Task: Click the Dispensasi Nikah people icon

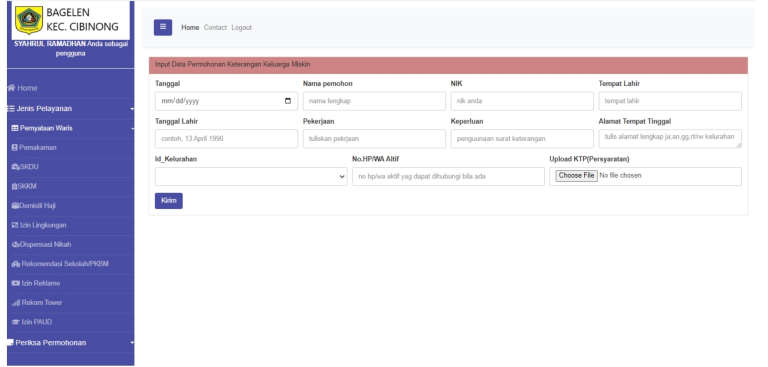Action: click(15, 245)
